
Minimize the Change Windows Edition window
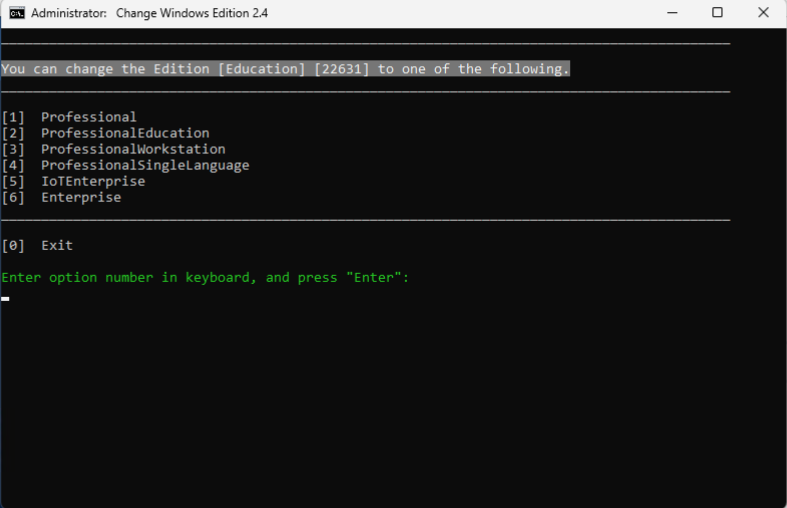pyautogui.click(x=672, y=13)
